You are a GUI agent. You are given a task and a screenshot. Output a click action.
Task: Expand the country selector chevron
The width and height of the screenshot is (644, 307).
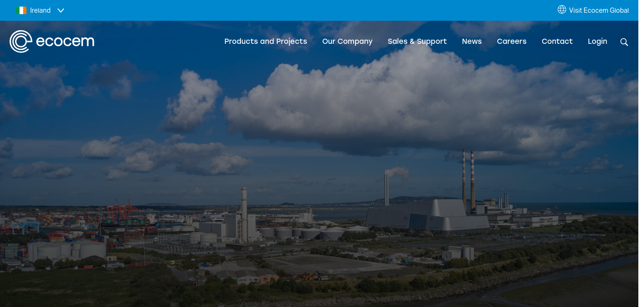point(61,10)
